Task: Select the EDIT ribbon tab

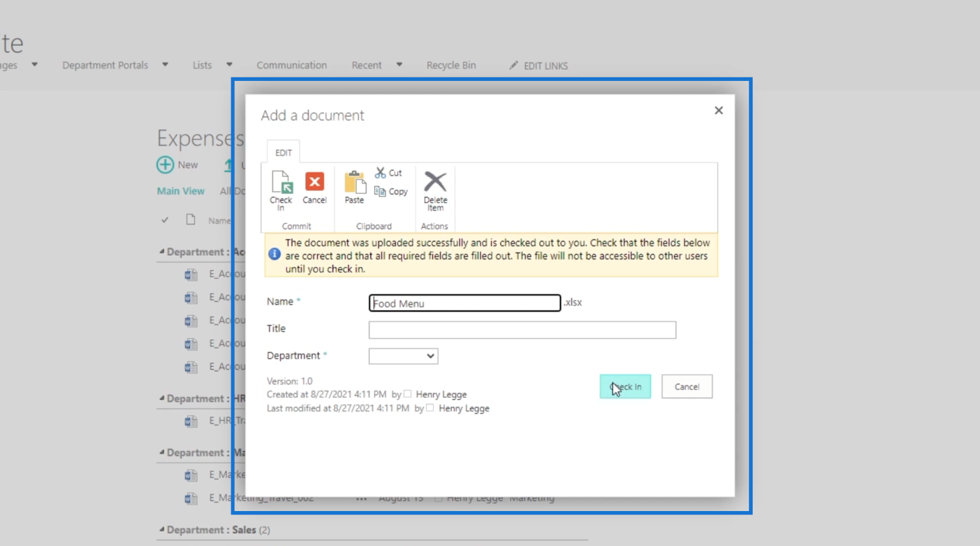Action: coord(284,152)
